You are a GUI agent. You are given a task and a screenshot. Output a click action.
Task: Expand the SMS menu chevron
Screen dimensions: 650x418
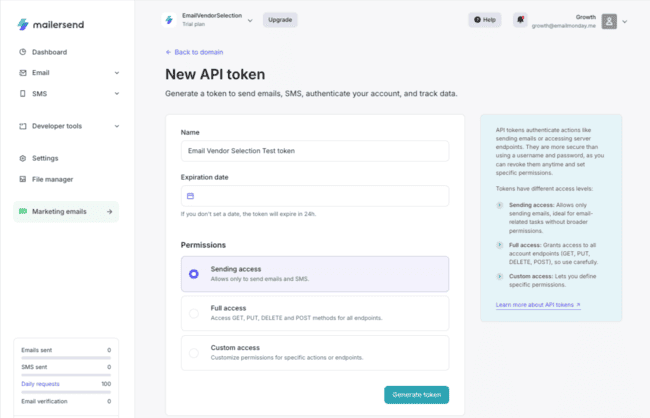(117, 93)
